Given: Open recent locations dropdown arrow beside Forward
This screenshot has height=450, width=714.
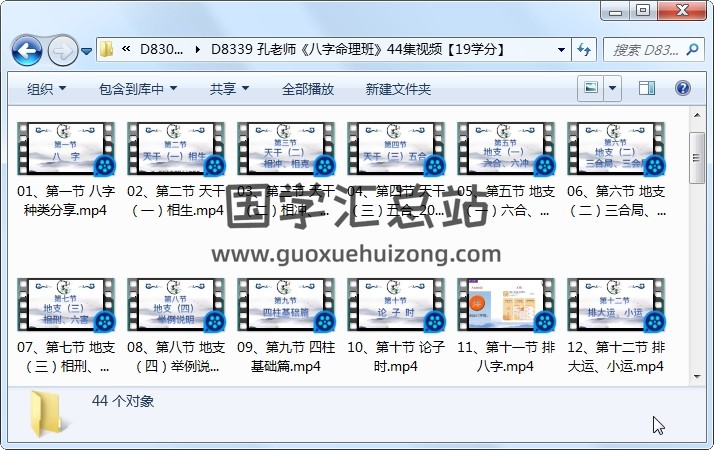Looking at the screenshot, I should click(87, 51).
